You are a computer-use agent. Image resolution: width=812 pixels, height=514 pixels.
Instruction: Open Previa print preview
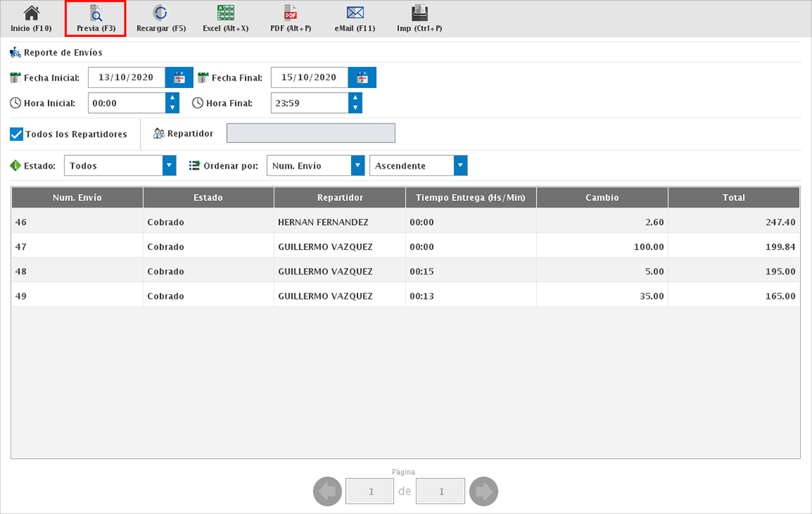[95, 19]
